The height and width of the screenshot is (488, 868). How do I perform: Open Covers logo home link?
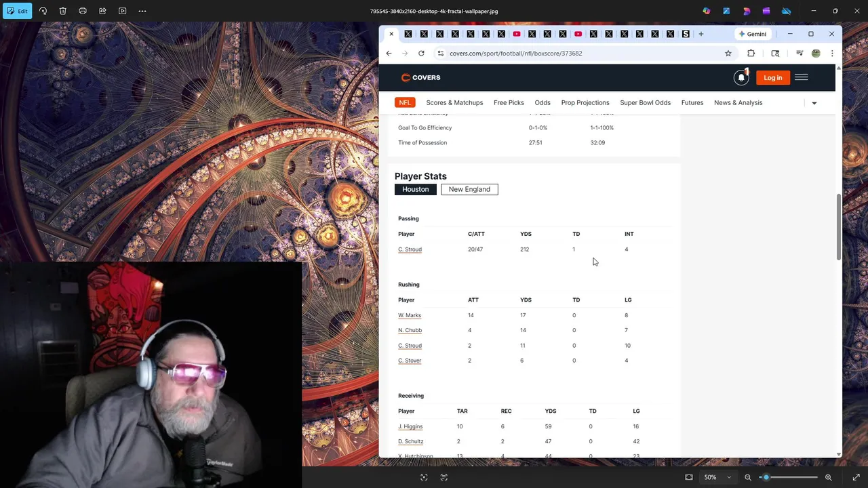pos(421,77)
